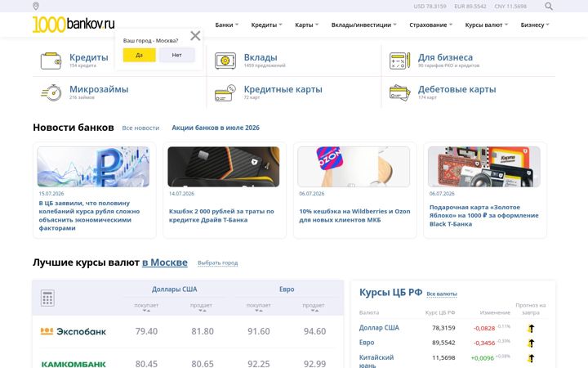The image size is (588, 368).
Task: Decline city with Нет button
Action: click(176, 55)
